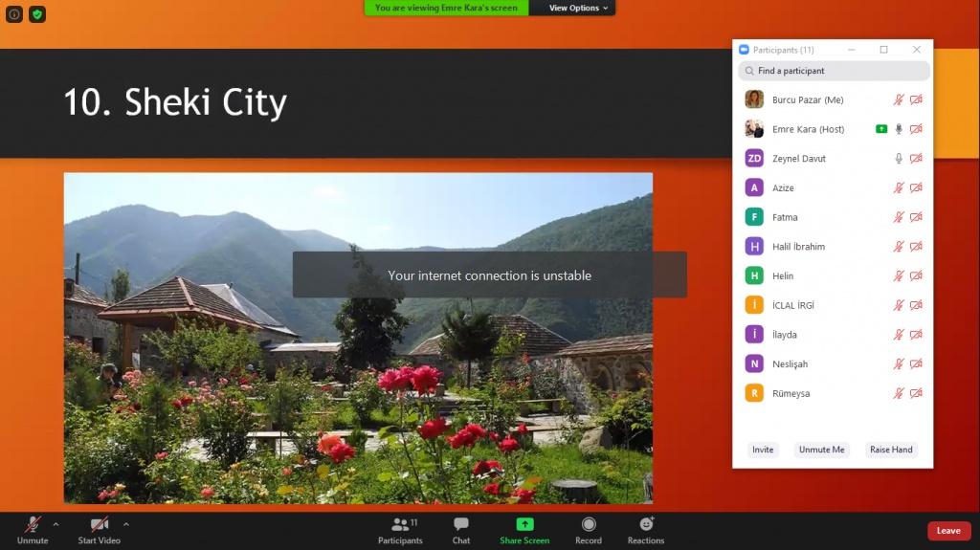Viewport: 980px width, 550px height.
Task: Open meeting information icon at top-left
Action: click(x=14, y=14)
